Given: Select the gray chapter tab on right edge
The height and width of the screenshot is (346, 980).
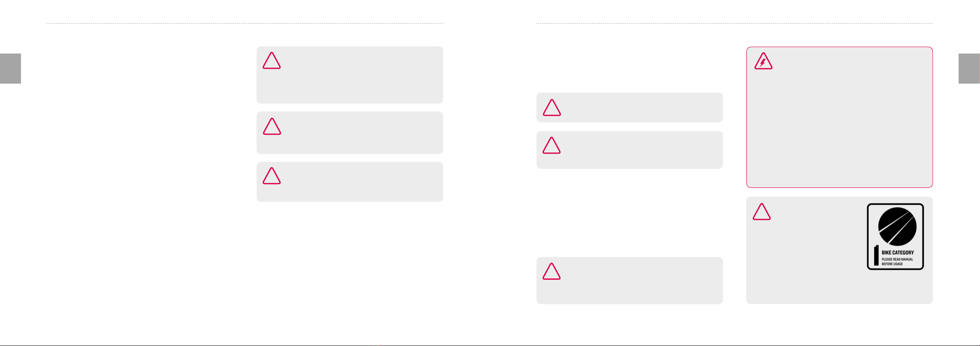Looking at the screenshot, I should pos(969,68).
